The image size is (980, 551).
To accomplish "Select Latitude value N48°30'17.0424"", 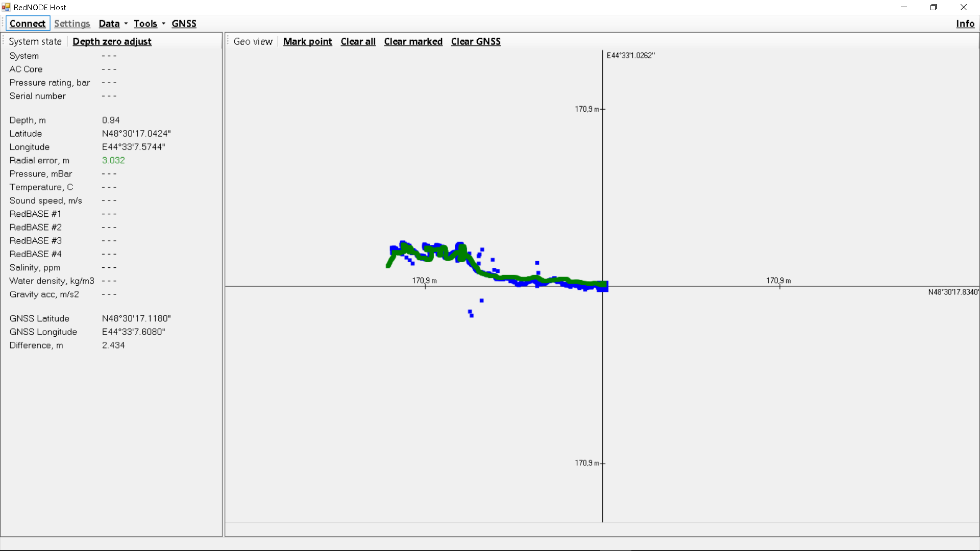I will tap(136, 133).
